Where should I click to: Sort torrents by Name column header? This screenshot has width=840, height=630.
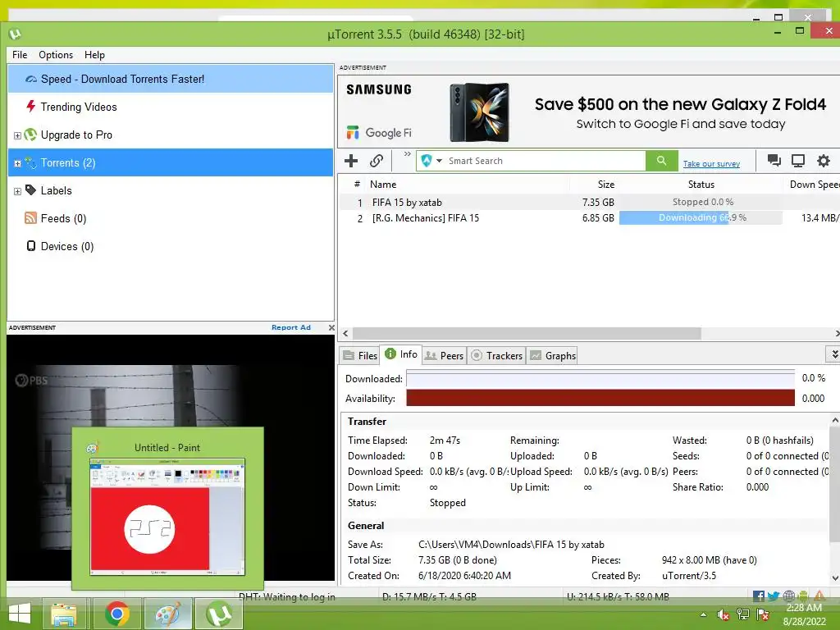pyautogui.click(x=467, y=185)
